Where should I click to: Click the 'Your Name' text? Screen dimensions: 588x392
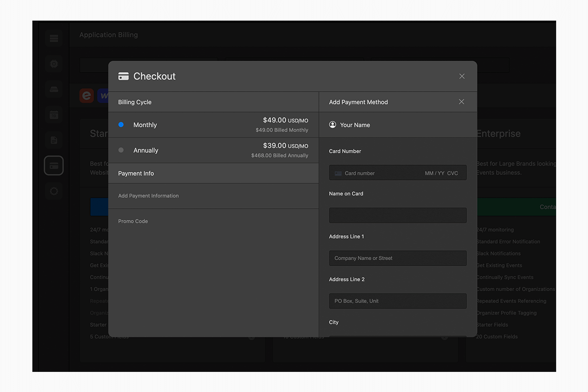tap(355, 125)
